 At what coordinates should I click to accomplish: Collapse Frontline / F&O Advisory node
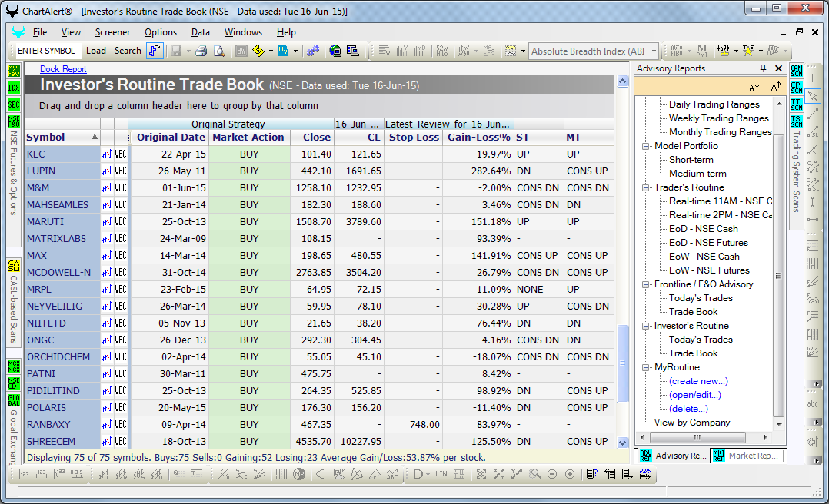tap(645, 284)
